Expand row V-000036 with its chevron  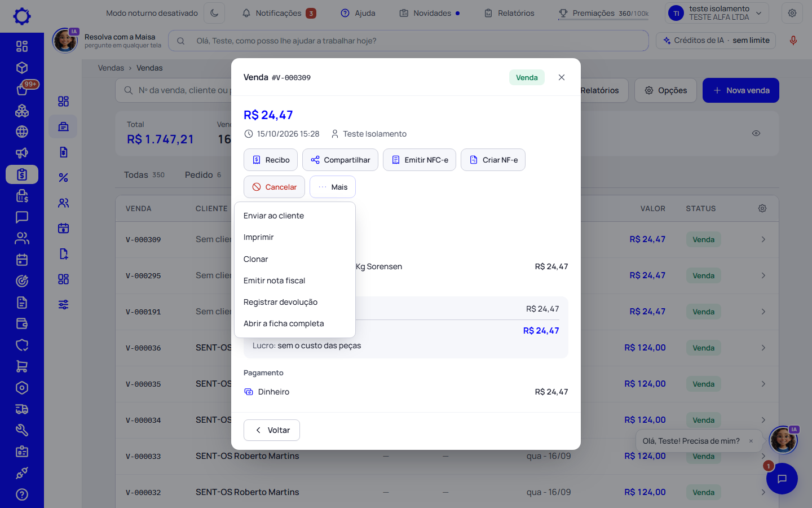[763, 348]
